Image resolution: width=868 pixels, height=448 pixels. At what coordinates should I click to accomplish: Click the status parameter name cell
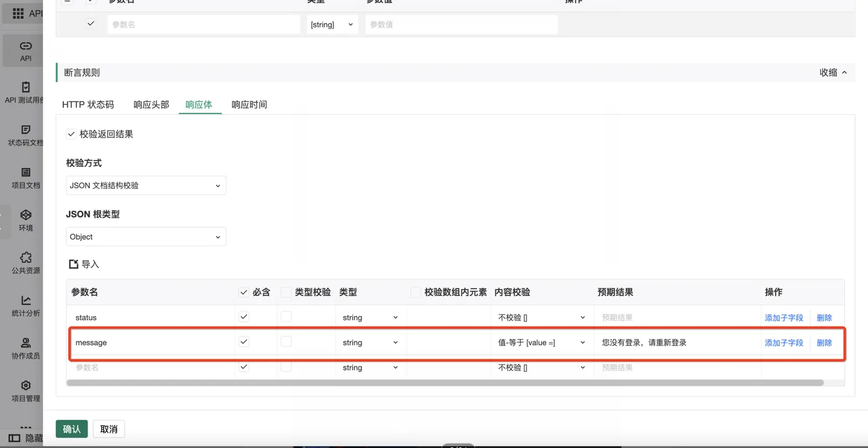tap(151, 317)
